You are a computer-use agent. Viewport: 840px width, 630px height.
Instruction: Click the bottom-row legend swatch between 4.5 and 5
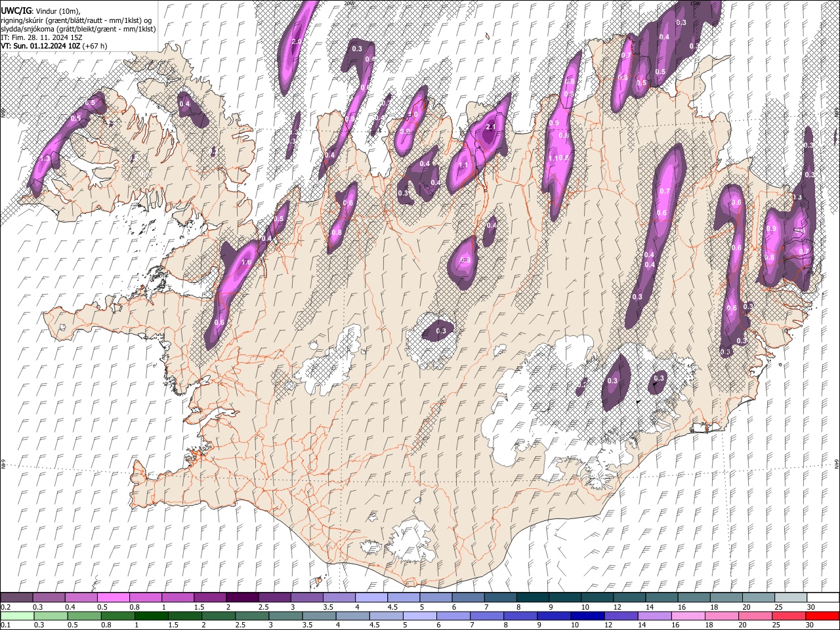[x=386, y=616]
